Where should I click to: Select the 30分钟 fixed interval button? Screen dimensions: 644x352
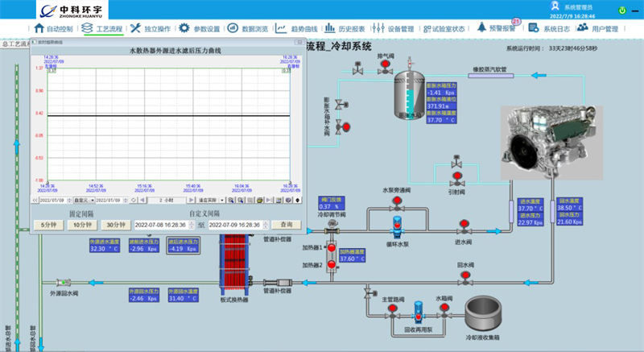coord(117,225)
